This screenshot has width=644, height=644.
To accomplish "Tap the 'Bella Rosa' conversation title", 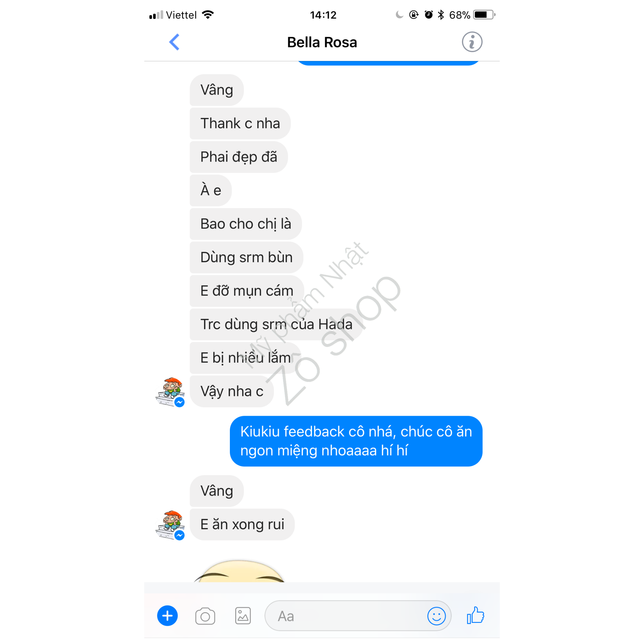I will 322,42.
